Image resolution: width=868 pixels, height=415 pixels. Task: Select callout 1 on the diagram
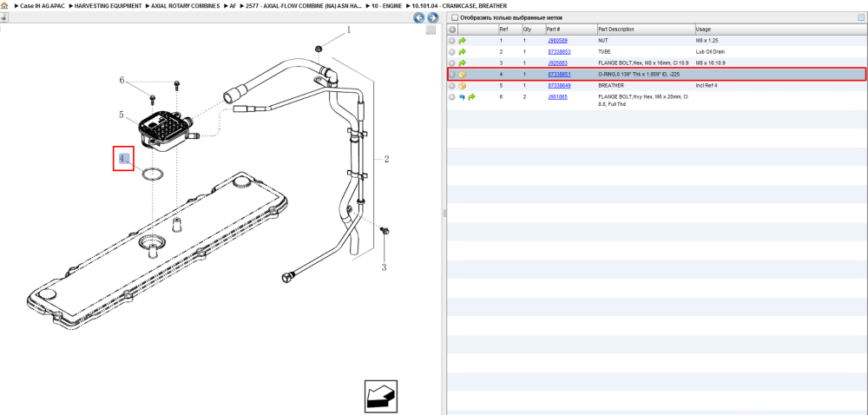coord(349,31)
